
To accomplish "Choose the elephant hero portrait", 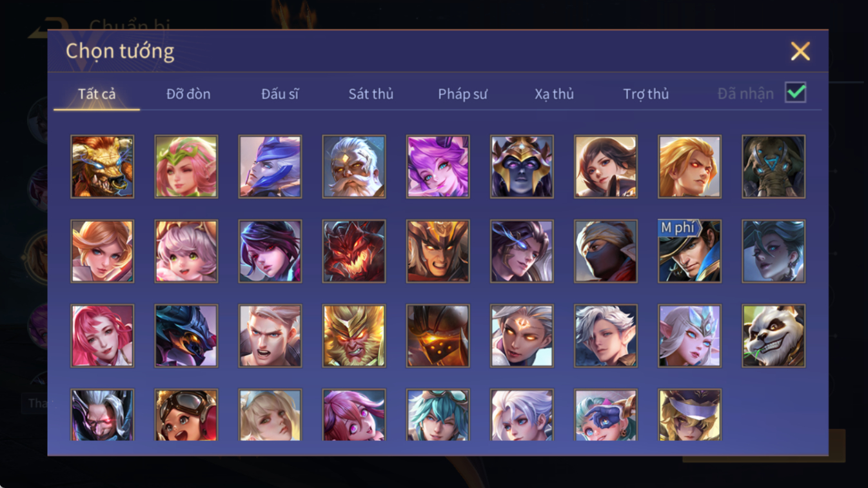I will point(773,166).
